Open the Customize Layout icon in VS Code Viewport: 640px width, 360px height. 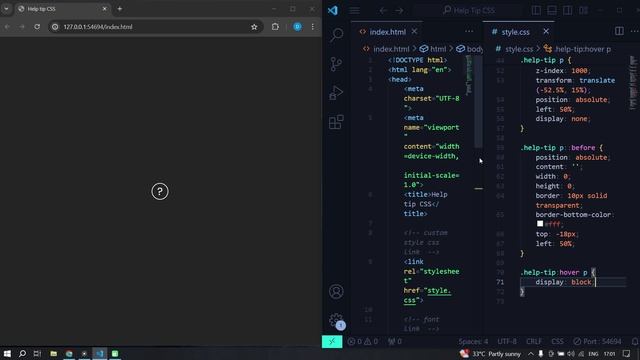584,10
